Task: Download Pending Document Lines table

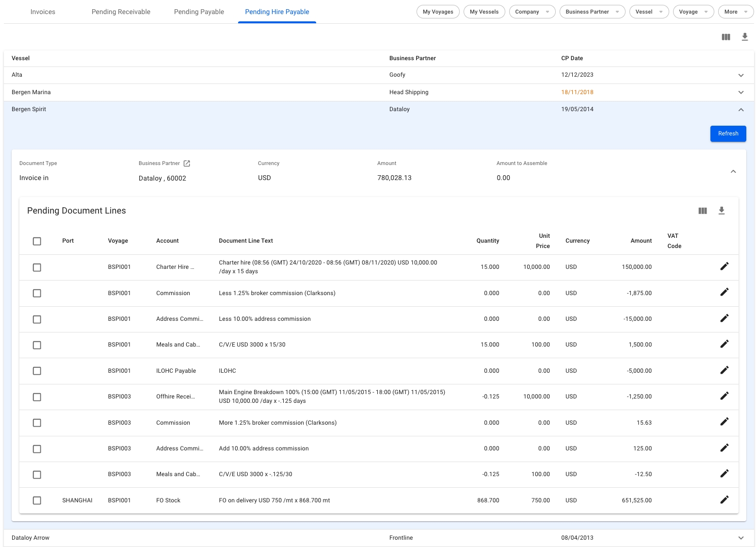Action: [722, 211]
